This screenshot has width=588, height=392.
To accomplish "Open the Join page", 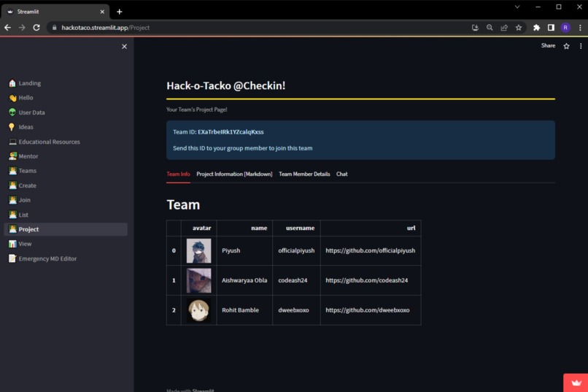I will [x=66, y=200].
